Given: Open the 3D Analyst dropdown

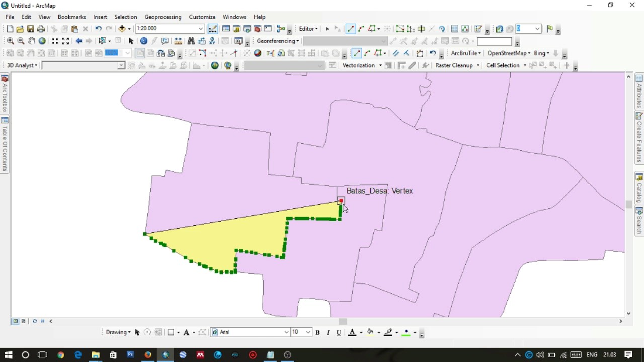Looking at the screenshot, I should pyautogui.click(x=22, y=65).
